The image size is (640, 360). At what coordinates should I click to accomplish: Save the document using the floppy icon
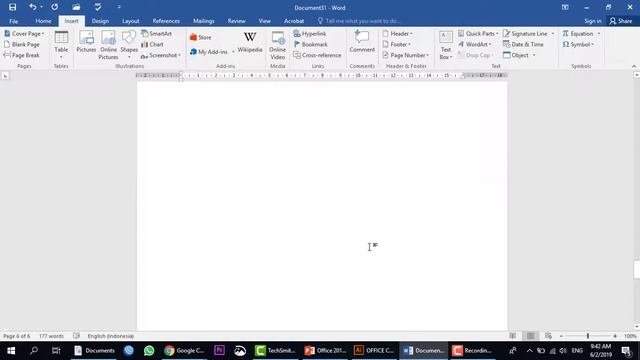coord(13,7)
